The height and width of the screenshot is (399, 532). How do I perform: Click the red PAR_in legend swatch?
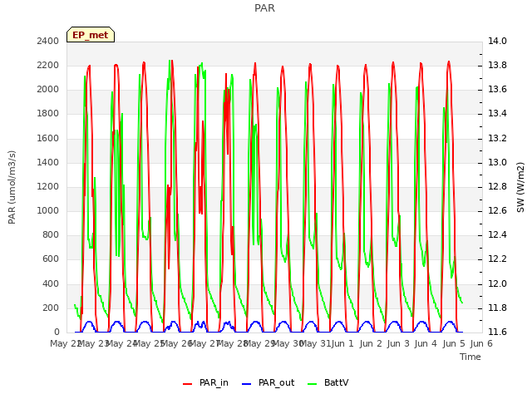point(187,384)
